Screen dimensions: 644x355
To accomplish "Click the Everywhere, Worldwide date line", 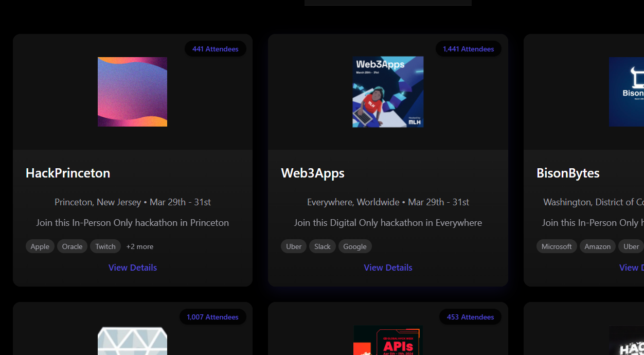I will (x=388, y=202).
